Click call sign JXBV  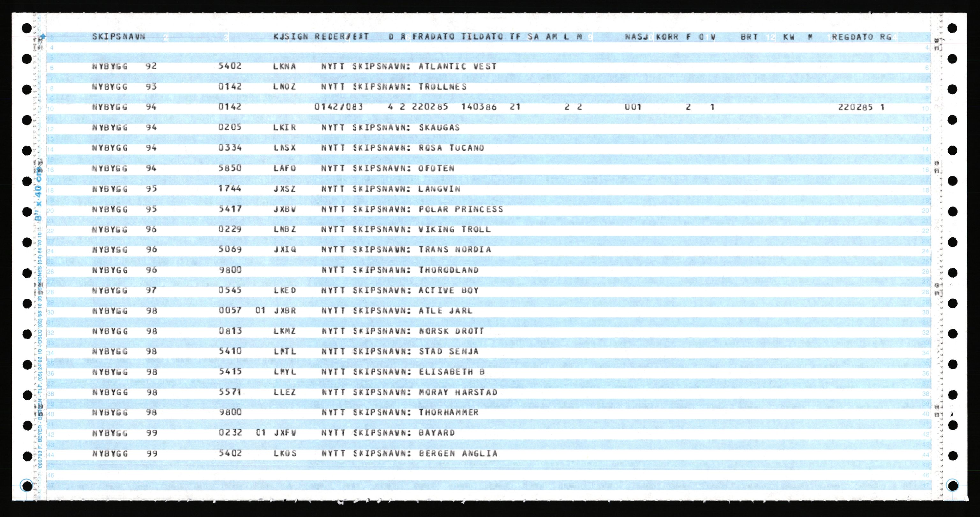(285, 209)
